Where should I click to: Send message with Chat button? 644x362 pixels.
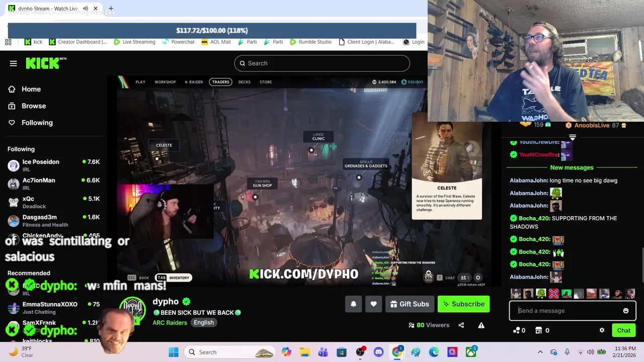click(624, 330)
